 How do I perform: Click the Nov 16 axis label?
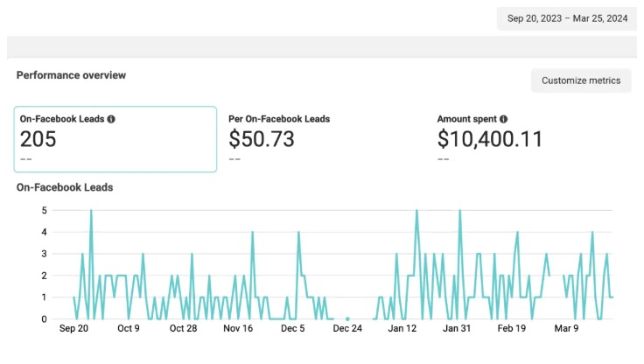point(238,328)
